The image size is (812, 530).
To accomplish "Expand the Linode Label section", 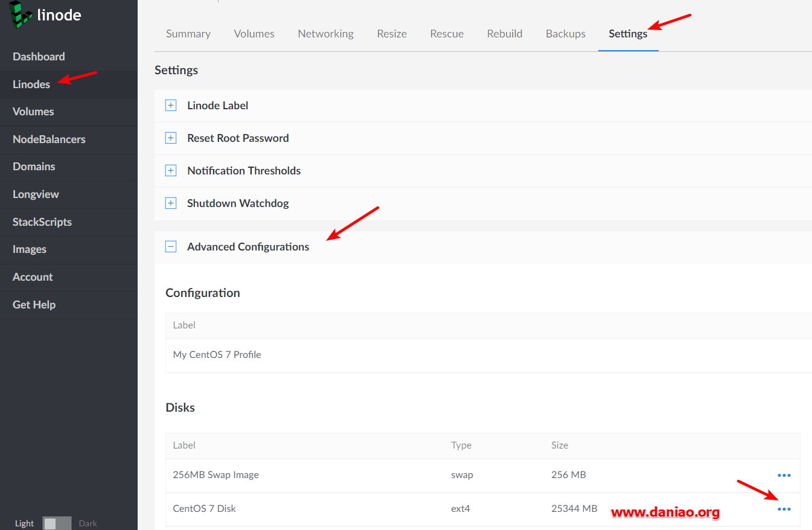I will [x=171, y=106].
